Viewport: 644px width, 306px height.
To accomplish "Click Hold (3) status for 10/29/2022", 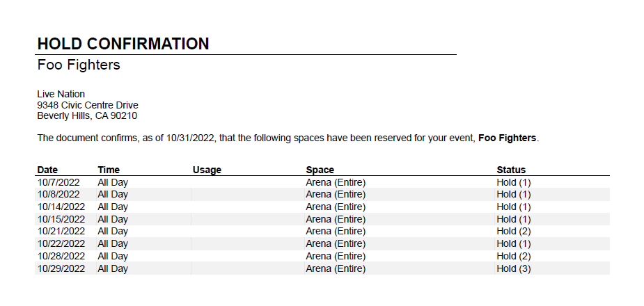I will [x=514, y=268].
